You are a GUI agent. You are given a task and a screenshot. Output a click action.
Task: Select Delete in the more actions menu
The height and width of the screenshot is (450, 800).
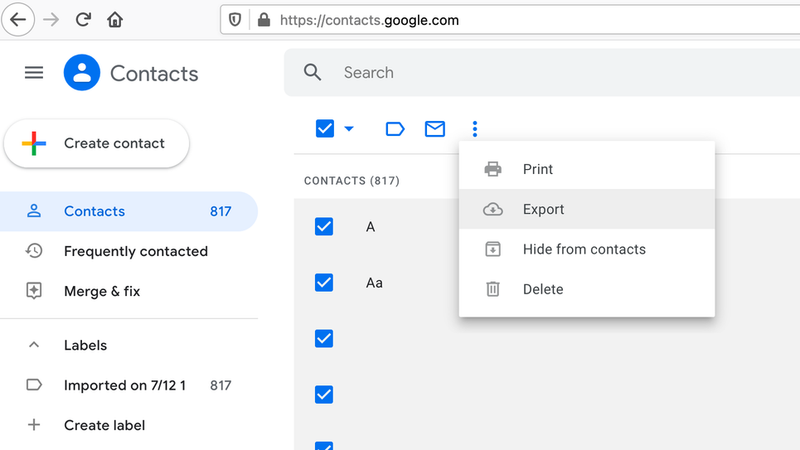(x=542, y=289)
